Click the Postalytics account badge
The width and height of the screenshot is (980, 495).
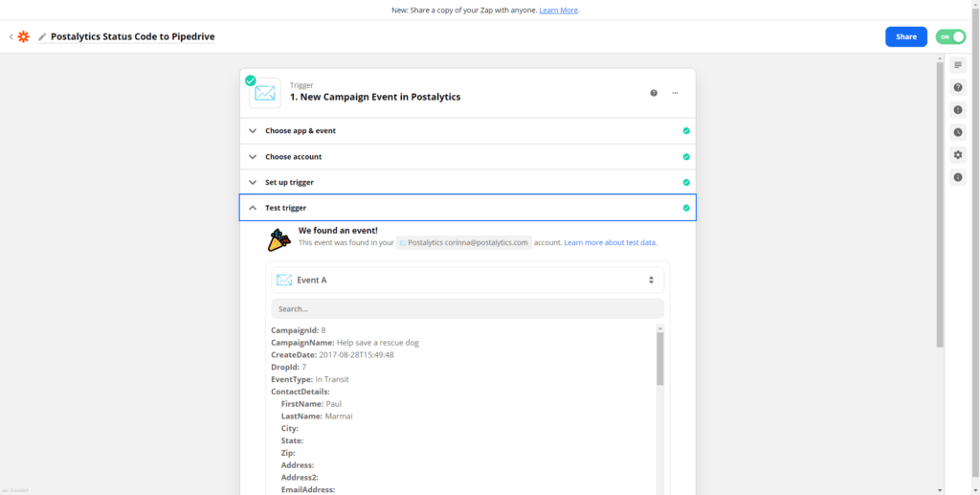pyautogui.click(x=464, y=242)
